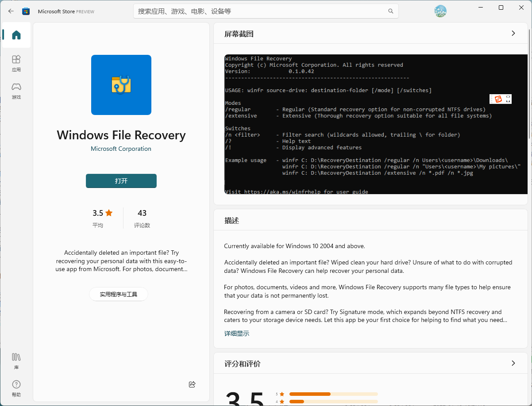
Task: Open the 库 (Library) sidebar section
Action: pyautogui.click(x=16, y=361)
